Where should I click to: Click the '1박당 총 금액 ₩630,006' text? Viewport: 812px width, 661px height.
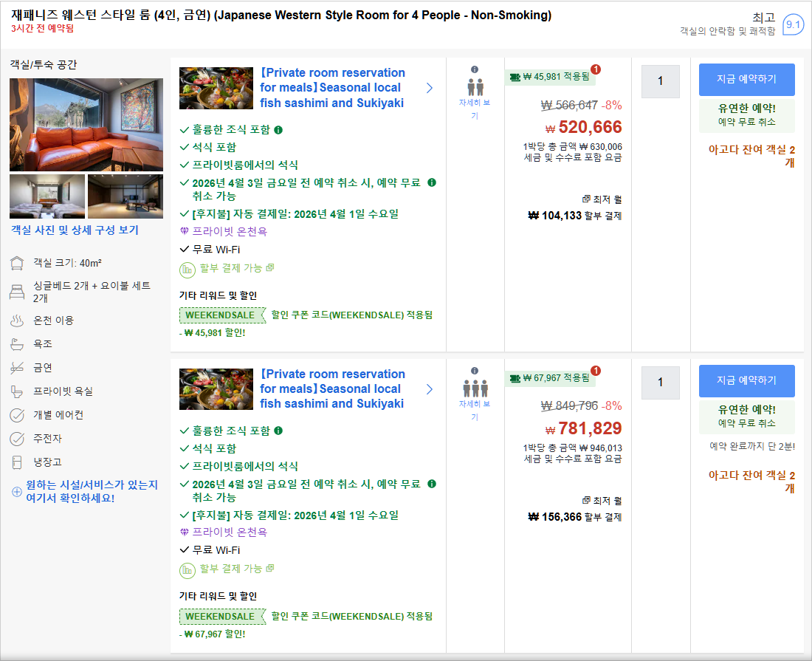click(572, 146)
